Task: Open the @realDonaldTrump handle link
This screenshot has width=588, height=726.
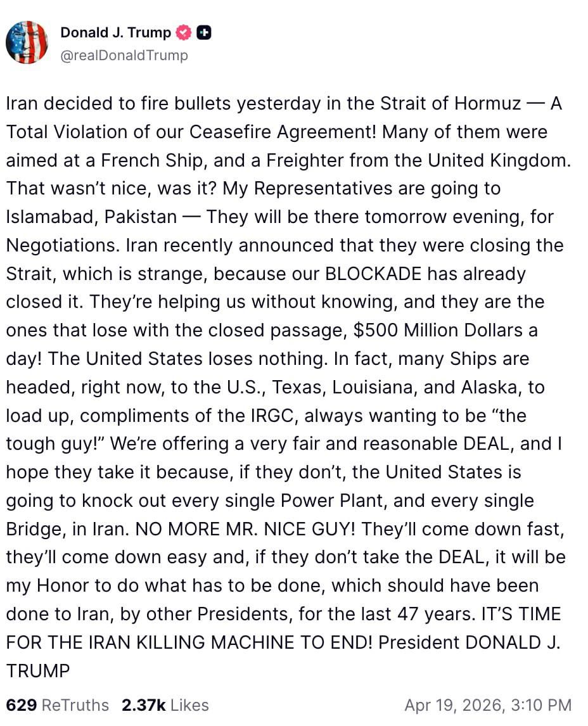Action: 124,56
